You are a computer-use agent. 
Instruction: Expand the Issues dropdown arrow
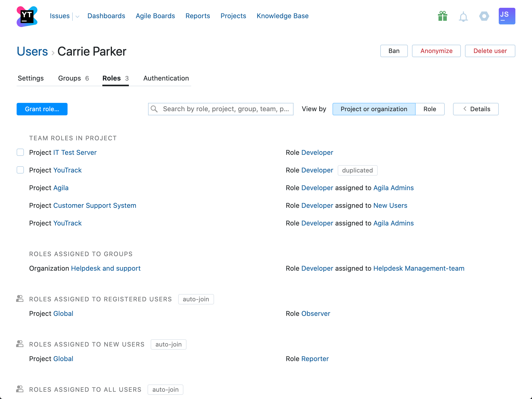(77, 17)
